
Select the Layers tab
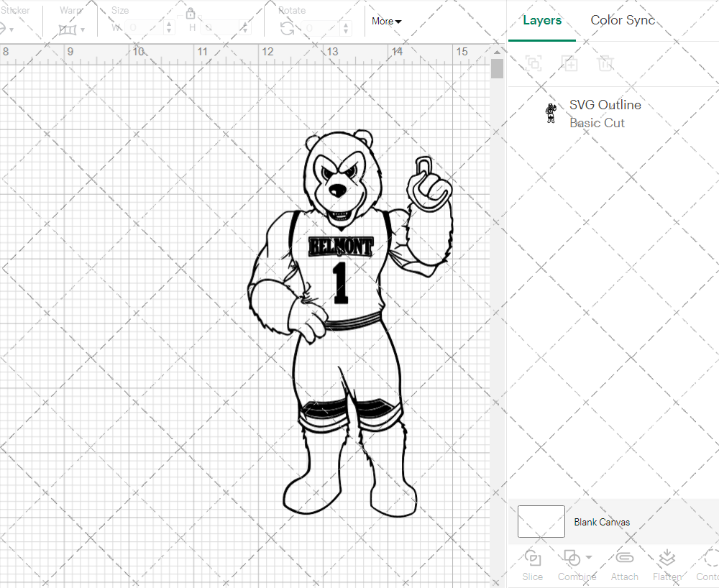(x=542, y=20)
